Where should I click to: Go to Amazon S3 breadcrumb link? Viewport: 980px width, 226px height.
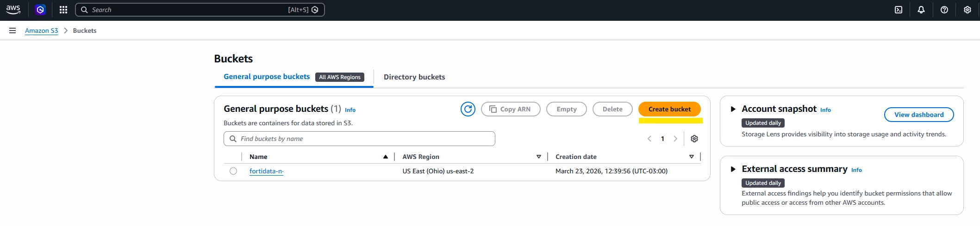42,31
